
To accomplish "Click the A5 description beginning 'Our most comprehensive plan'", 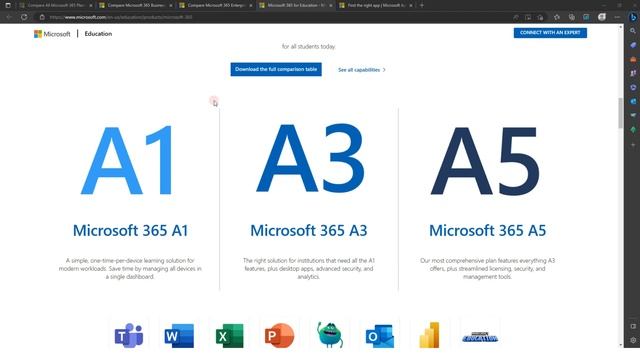I will coord(487,269).
